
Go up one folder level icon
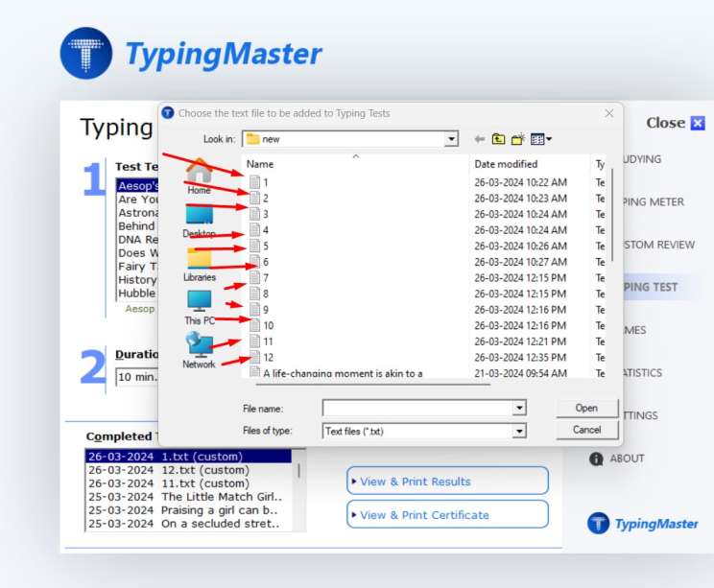pos(498,139)
